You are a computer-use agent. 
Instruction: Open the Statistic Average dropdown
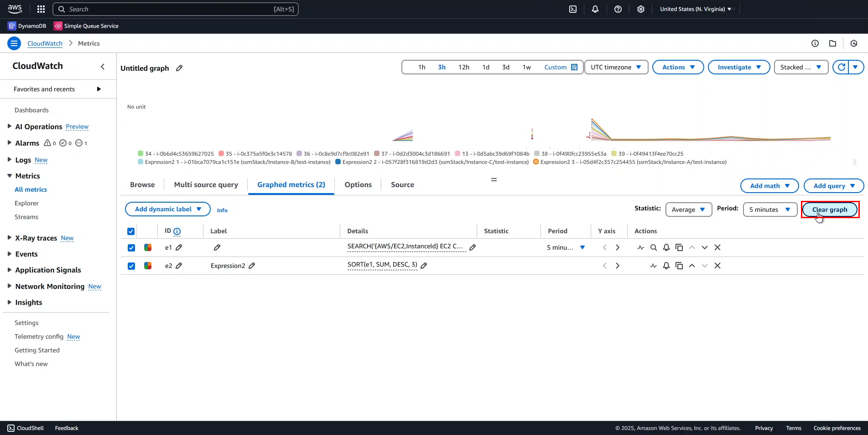(x=688, y=210)
